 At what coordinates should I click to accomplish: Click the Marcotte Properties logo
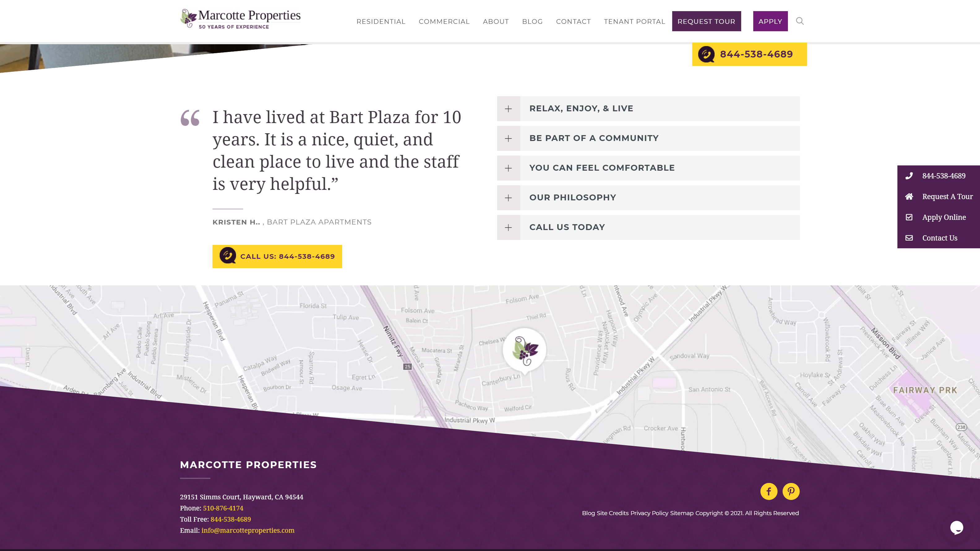point(240,19)
